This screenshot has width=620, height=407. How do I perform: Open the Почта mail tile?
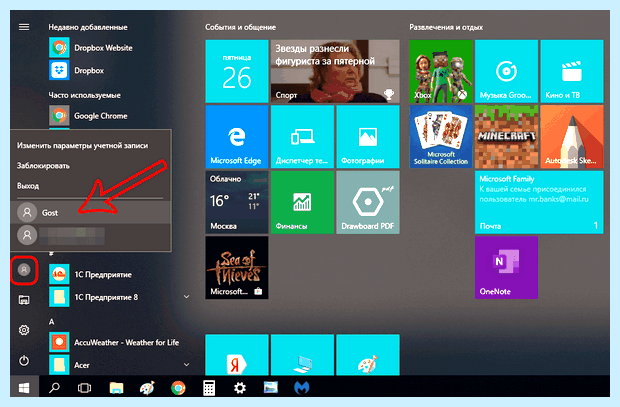coord(539,202)
